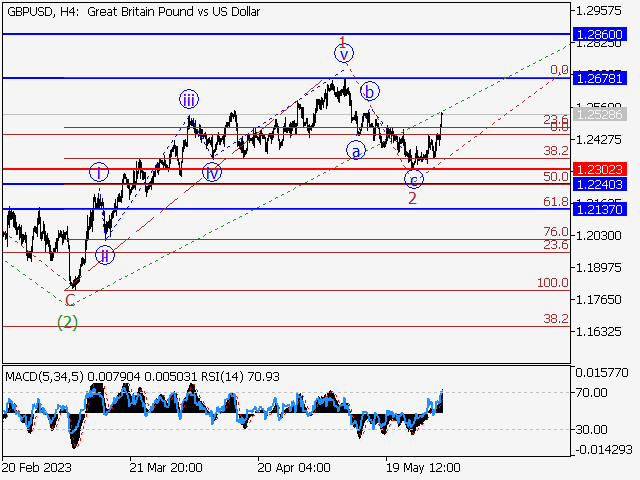Image resolution: width=640 pixels, height=480 pixels.
Task: Click the 1.18975 price scale value
Action: (598, 268)
